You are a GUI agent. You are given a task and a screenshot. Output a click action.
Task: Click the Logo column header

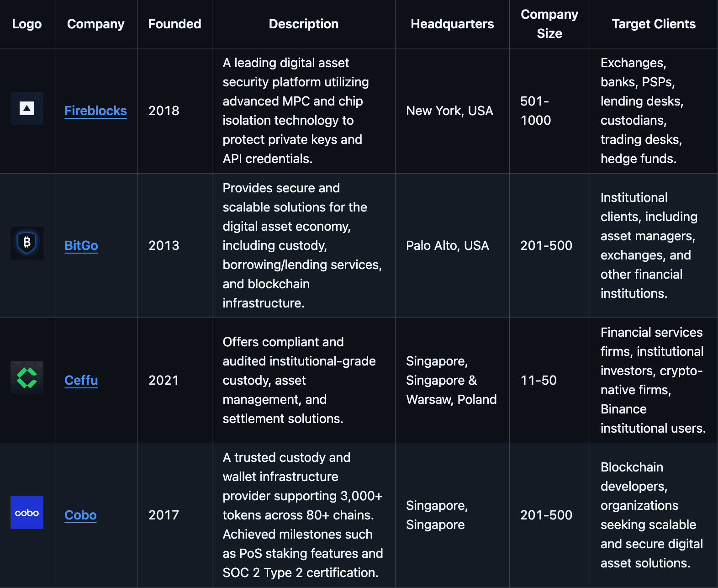coord(27,24)
